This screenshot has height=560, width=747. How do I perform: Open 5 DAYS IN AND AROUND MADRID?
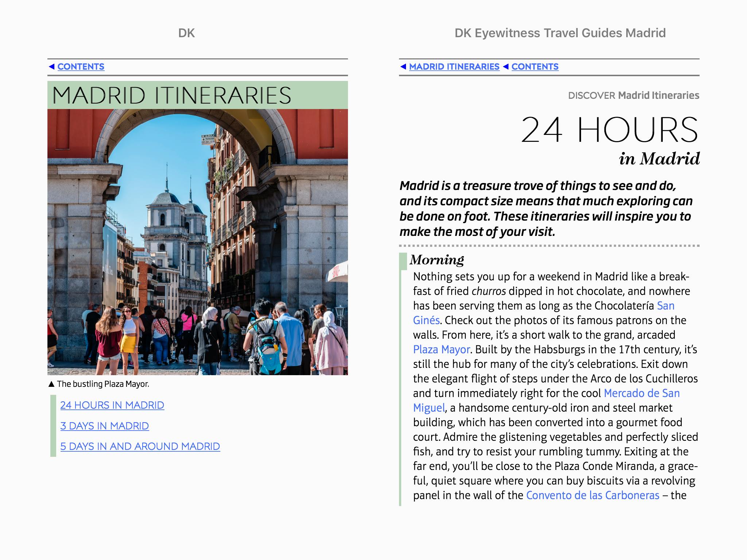pos(140,446)
